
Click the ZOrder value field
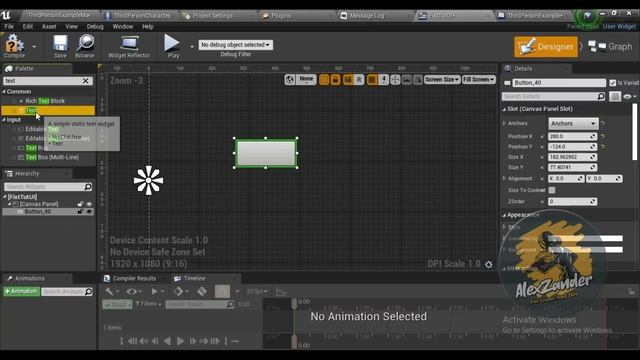coord(572,202)
